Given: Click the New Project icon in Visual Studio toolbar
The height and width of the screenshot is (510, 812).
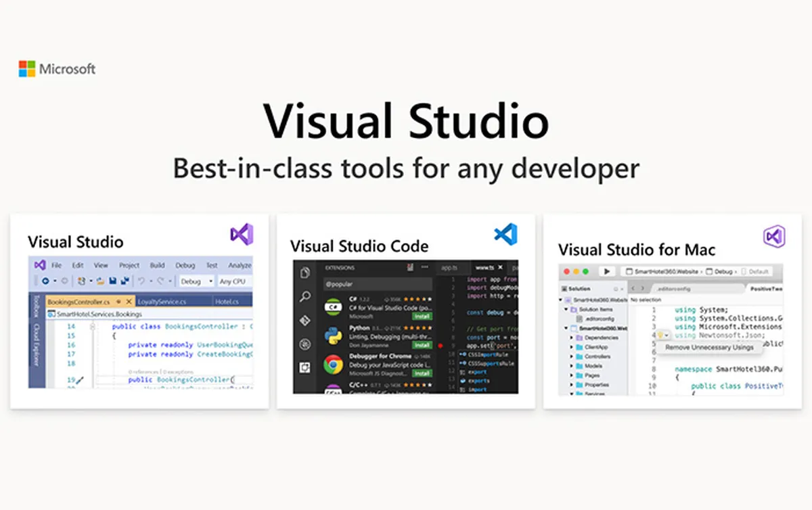Looking at the screenshot, I should click(81, 281).
